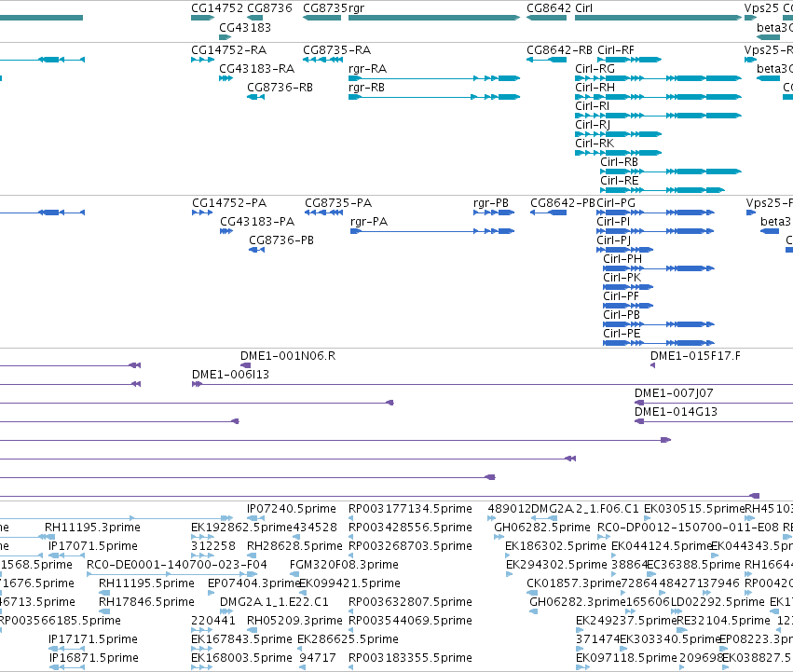Select the DME1-014G13 BAC label

point(676,412)
